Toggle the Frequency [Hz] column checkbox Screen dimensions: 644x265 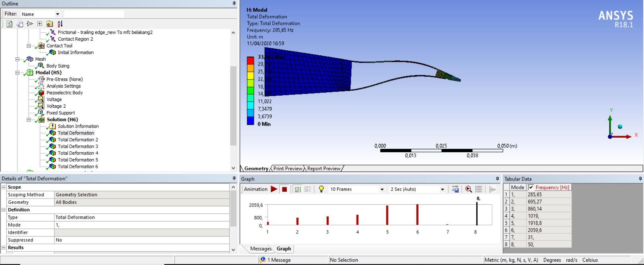(x=531, y=187)
